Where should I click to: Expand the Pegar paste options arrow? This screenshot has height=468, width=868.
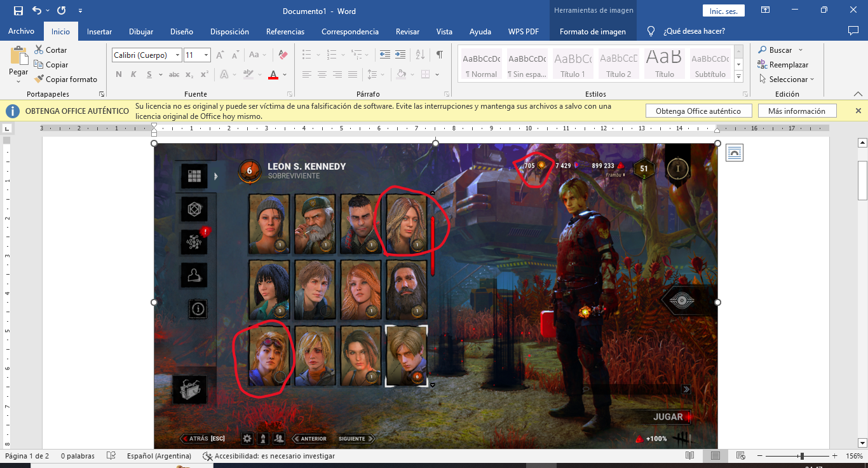click(18, 81)
